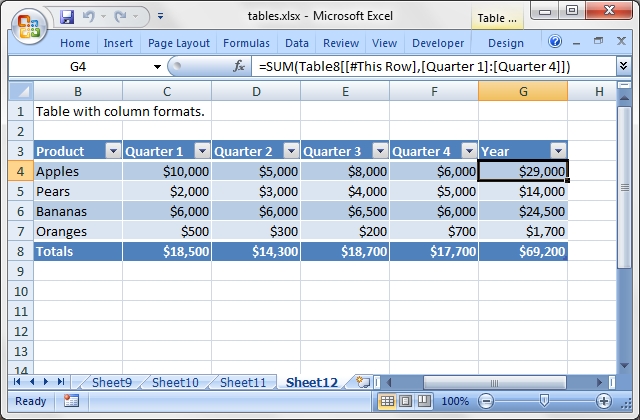Open the Data ribbon tab
Viewport: 640px width, 420px height.
pos(297,43)
